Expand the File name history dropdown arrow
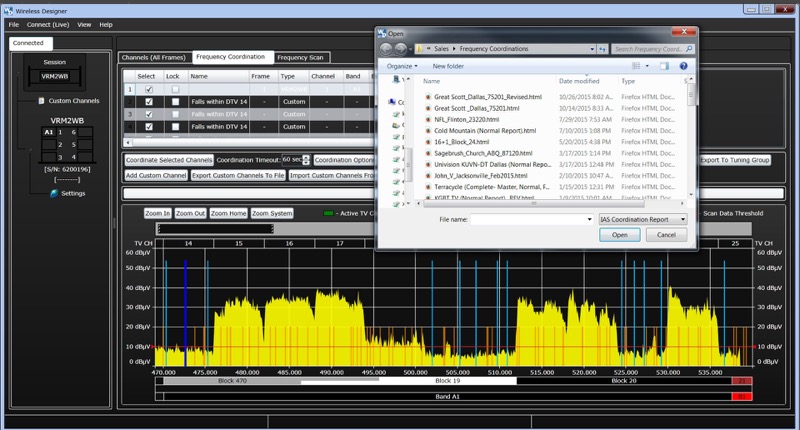 coord(589,219)
